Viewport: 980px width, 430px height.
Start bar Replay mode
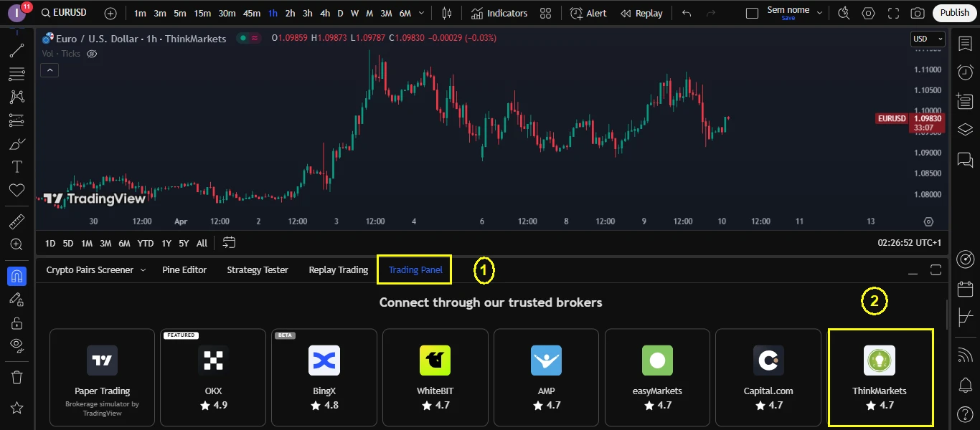641,13
